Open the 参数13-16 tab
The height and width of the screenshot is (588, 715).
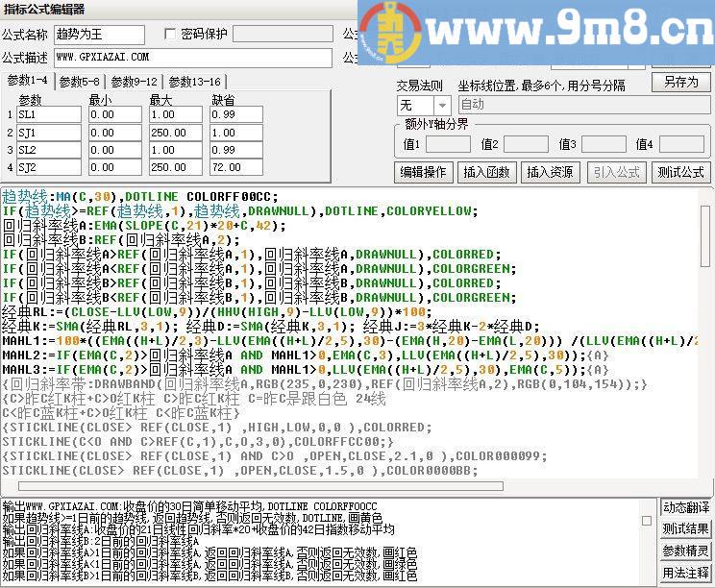point(195,82)
